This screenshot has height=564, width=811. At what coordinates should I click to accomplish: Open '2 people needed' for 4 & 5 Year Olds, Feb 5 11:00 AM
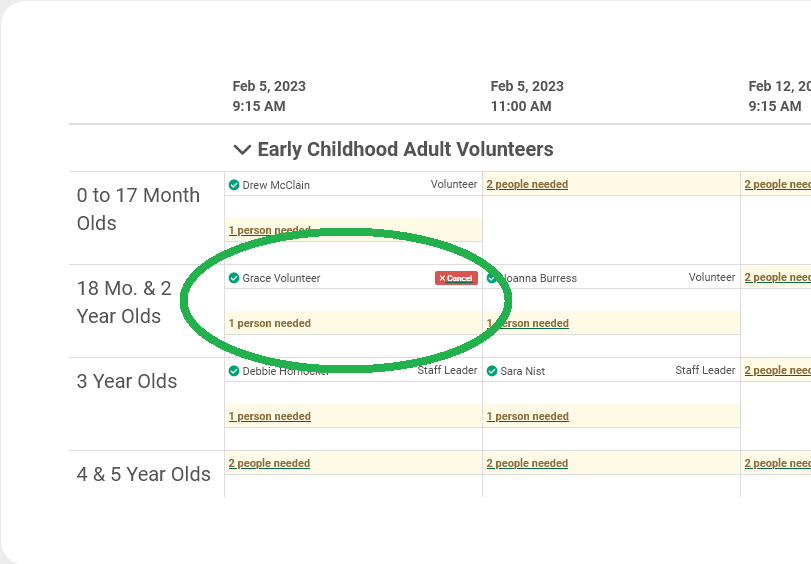coord(527,463)
